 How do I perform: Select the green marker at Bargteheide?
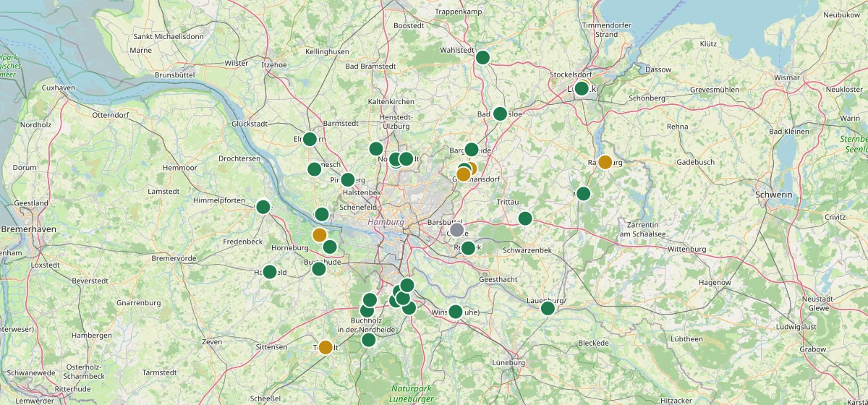click(x=472, y=150)
